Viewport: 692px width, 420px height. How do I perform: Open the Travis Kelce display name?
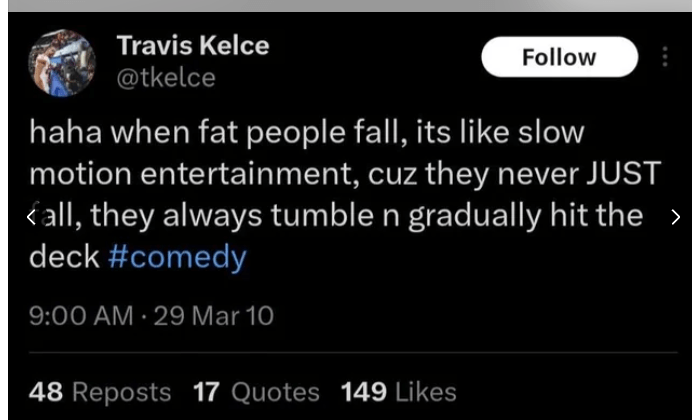[x=193, y=46]
